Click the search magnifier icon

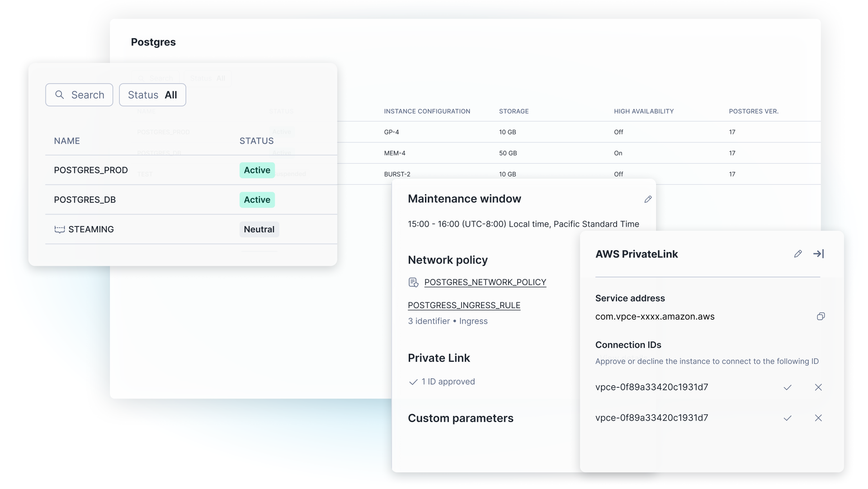pyautogui.click(x=60, y=95)
